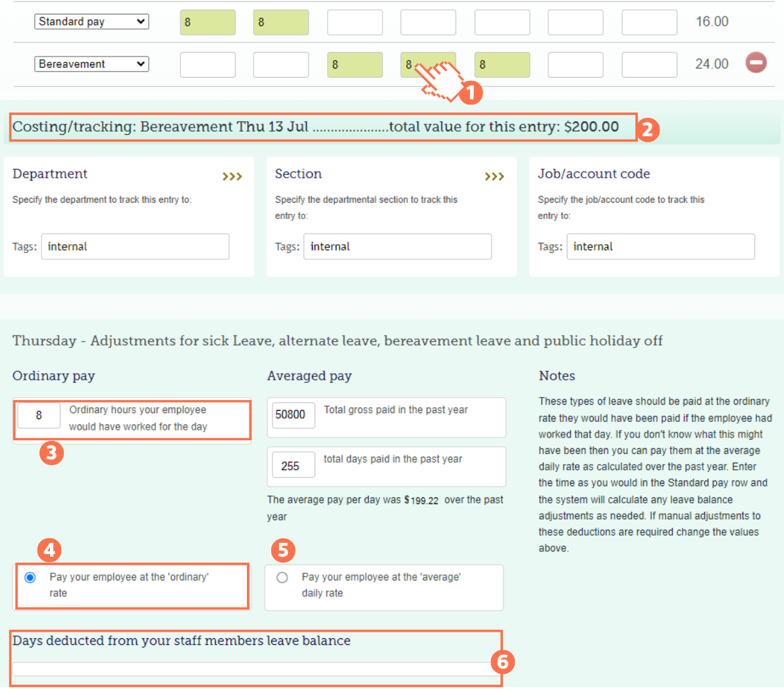Click the Saturday cell in Standard pay row

[575, 22]
